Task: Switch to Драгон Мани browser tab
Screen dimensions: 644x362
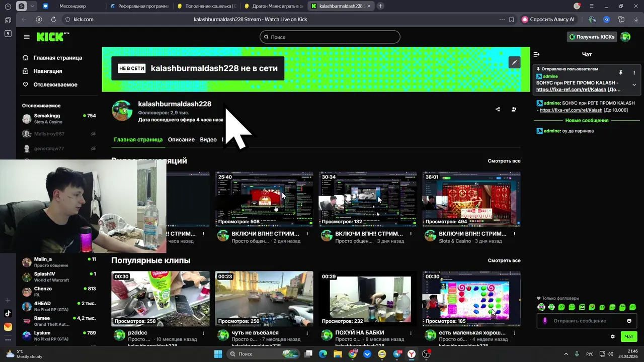Action: [273, 6]
